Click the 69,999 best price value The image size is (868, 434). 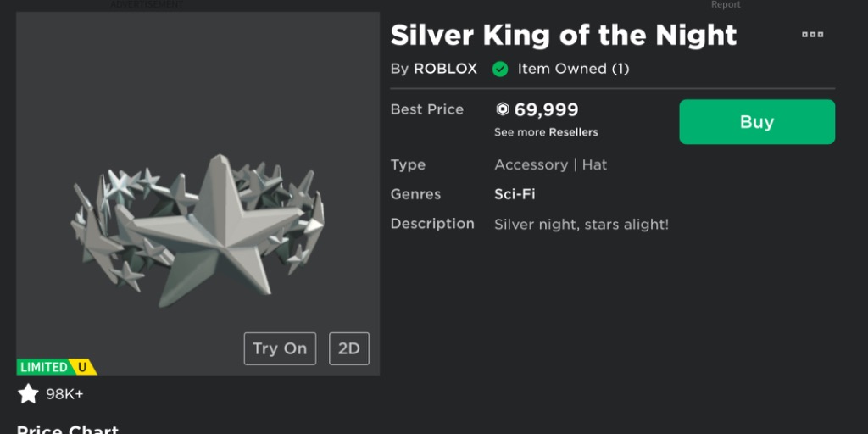(x=547, y=109)
